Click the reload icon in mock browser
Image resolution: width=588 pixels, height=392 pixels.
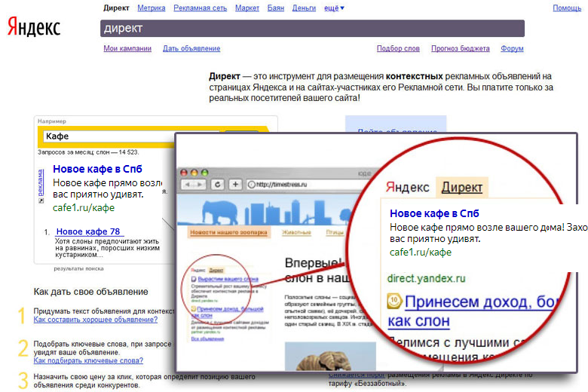(218, 184)
